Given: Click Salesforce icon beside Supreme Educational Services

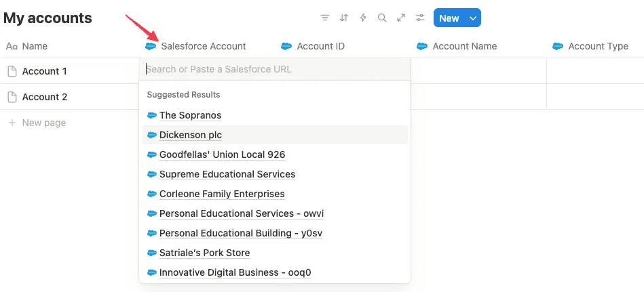Looking at the screenshot, I should [152, 174].
